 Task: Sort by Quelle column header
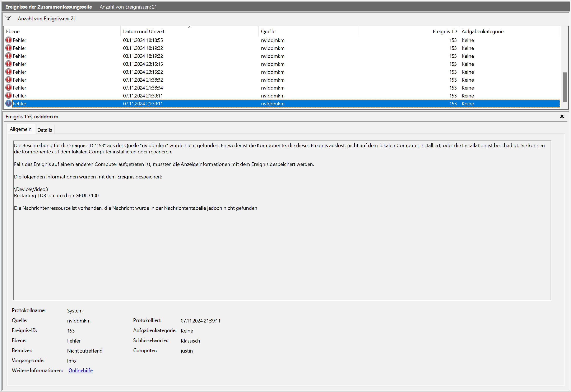[268, 32]
